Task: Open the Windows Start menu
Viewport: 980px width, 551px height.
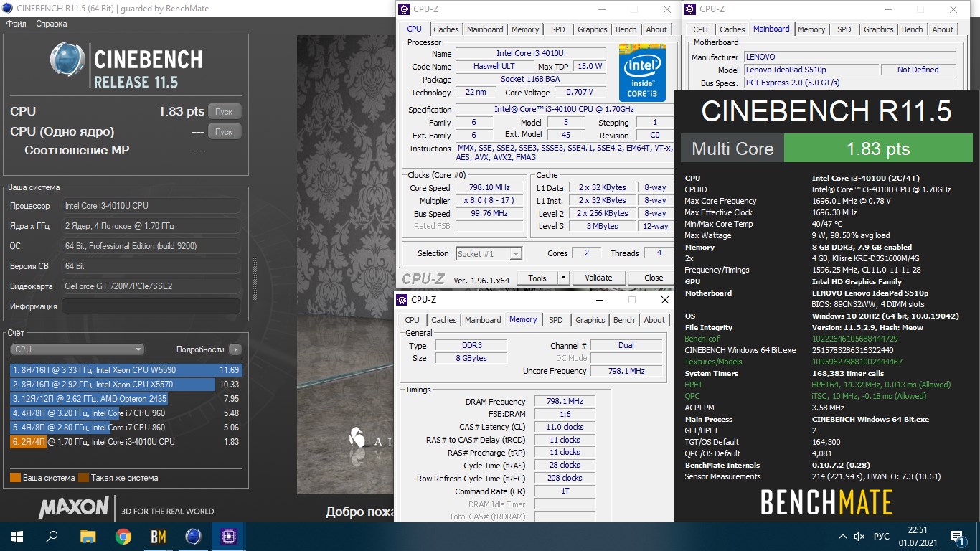Action: tap(17, 536)
